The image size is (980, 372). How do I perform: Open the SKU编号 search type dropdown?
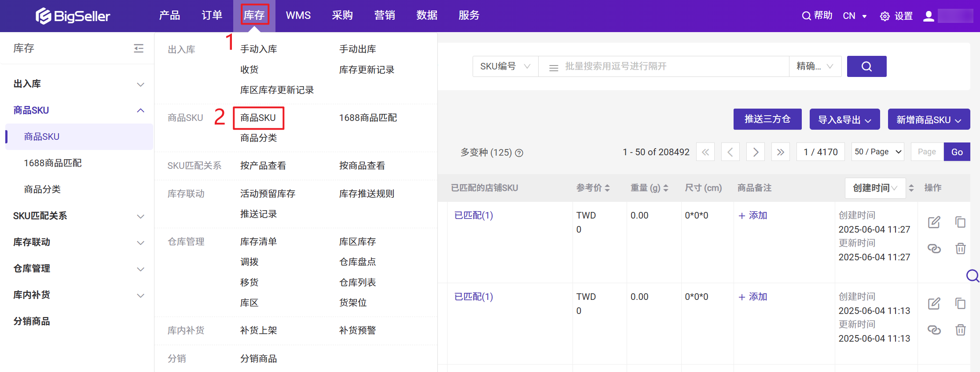pos(505,66)
